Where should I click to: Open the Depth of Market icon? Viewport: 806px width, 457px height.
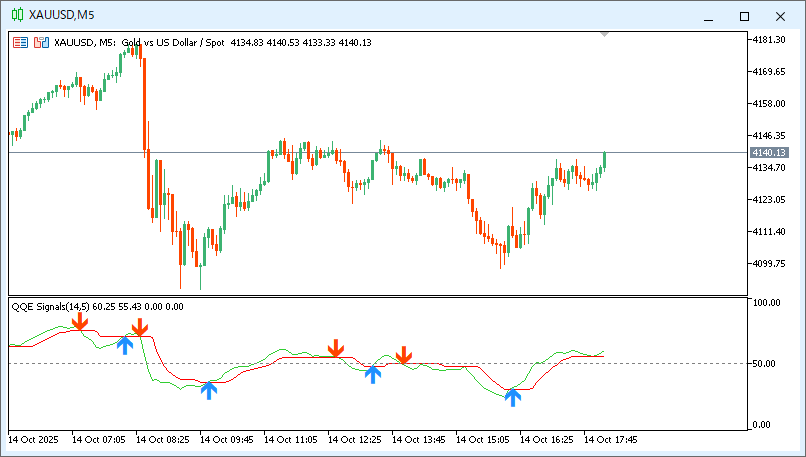[41, 42]
